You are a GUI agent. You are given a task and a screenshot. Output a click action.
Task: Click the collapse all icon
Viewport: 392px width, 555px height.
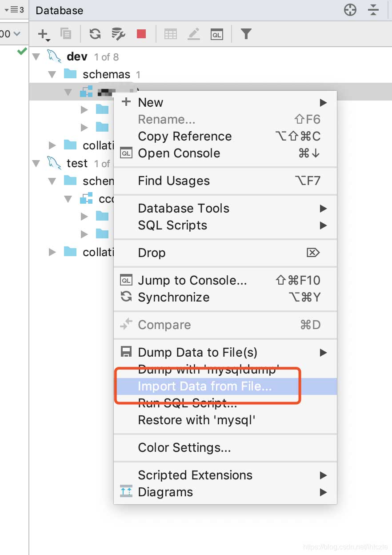click(x=373, y=10)
